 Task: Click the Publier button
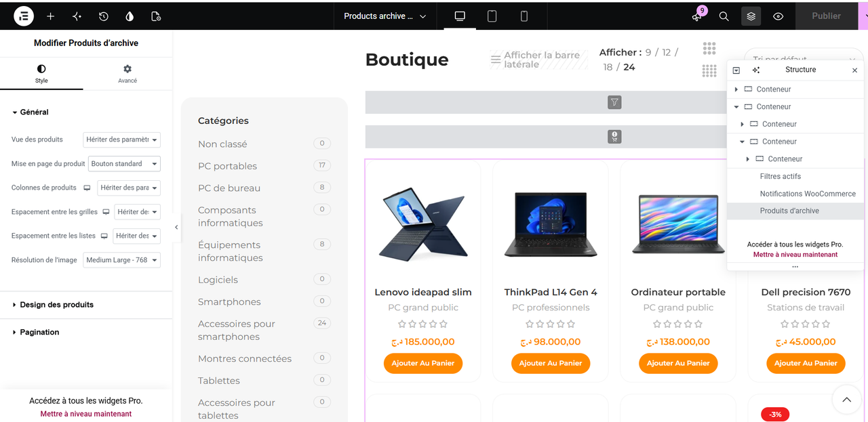click(x=826, y=16)
